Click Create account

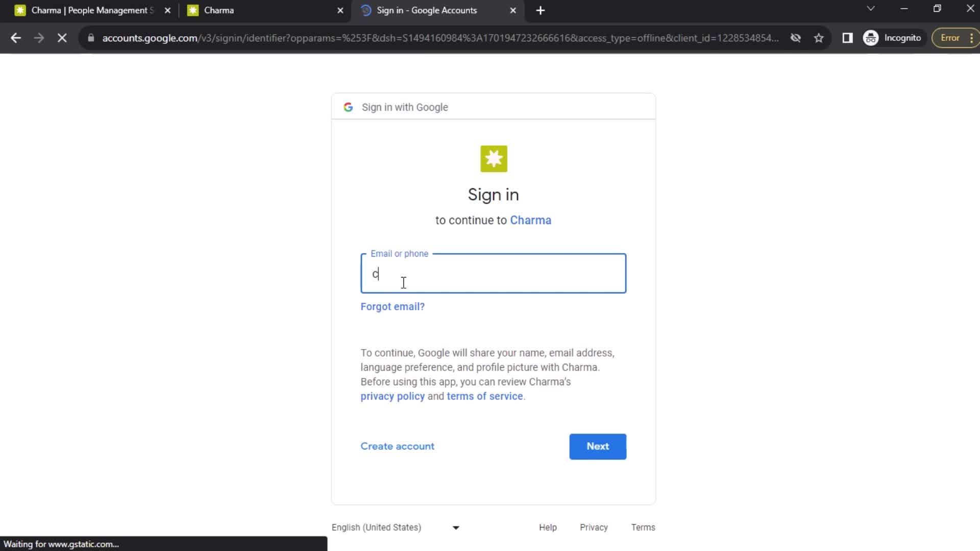pyautogui.click(x=397, y=446)
